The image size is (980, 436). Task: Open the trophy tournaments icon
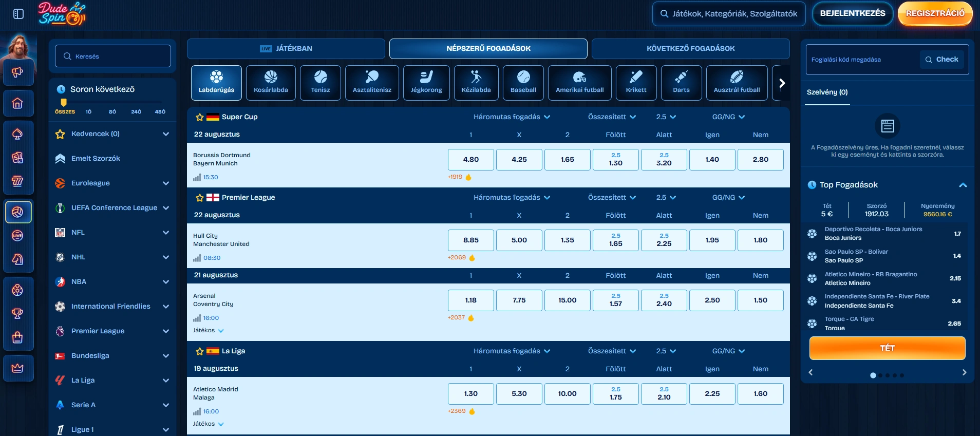pos(17,314)
